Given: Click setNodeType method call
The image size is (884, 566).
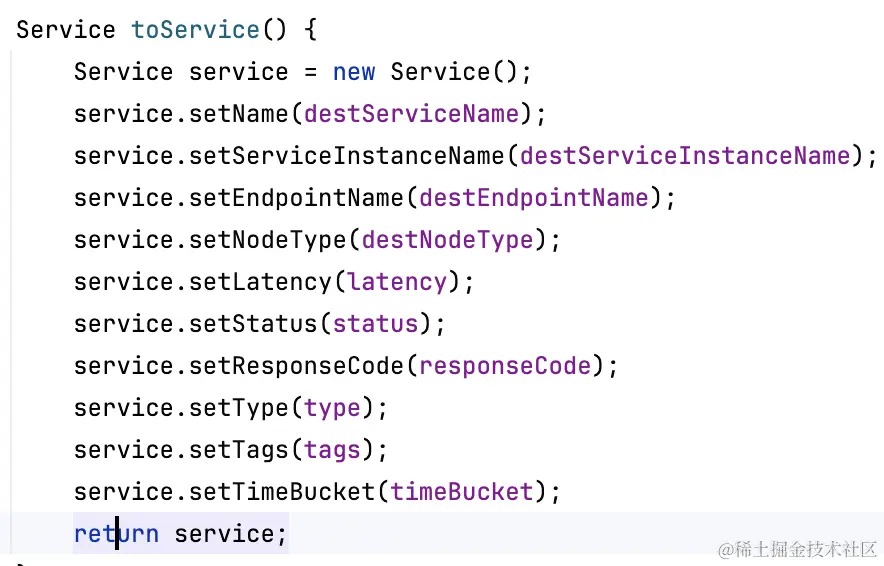Looking at the screenshot, I should click(x=268, y=241).
